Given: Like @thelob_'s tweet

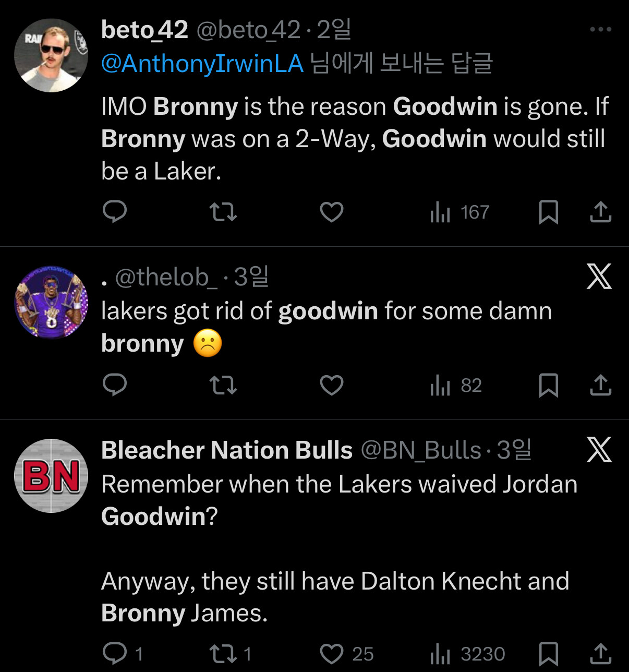Looking at the screenshot, I should [332, 385].
